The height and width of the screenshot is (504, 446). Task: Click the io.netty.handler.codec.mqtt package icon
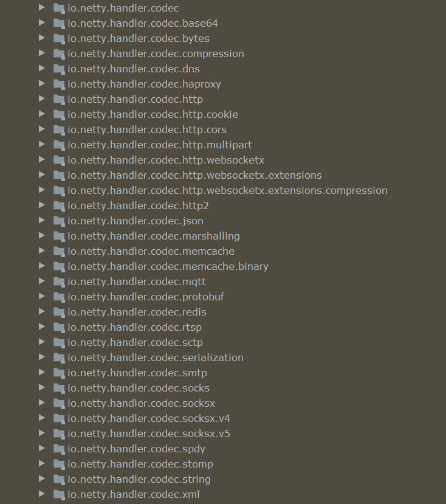(x=59, y=282)
